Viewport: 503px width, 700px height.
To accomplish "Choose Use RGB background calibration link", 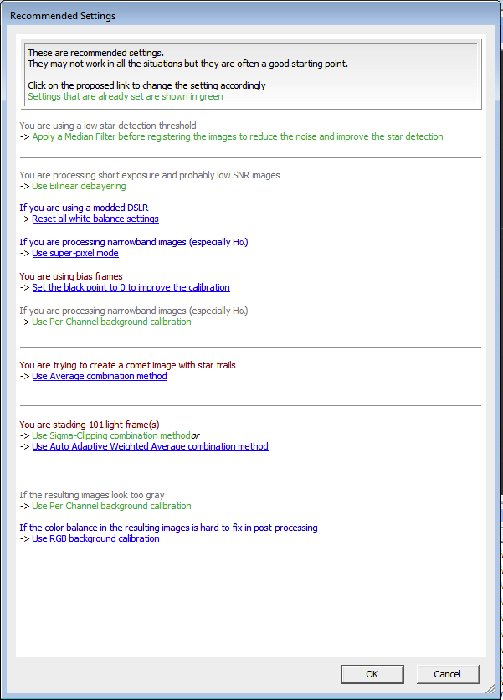I will point(96,539).
